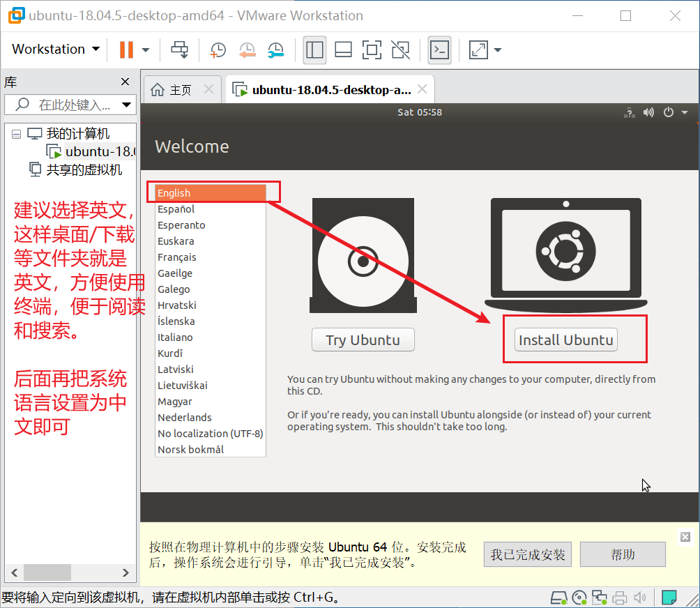Click the Install Ubuntu button

click(565, 340)
